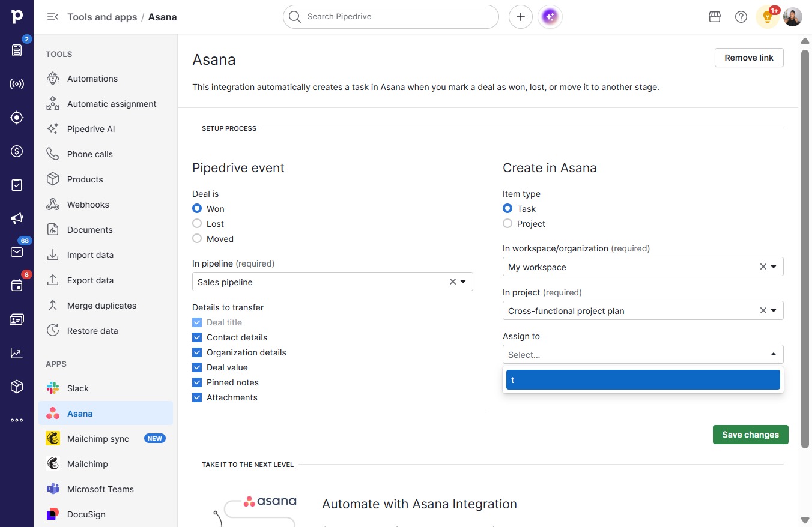
Task: Click the Save changes button
Action: [750, 435]
